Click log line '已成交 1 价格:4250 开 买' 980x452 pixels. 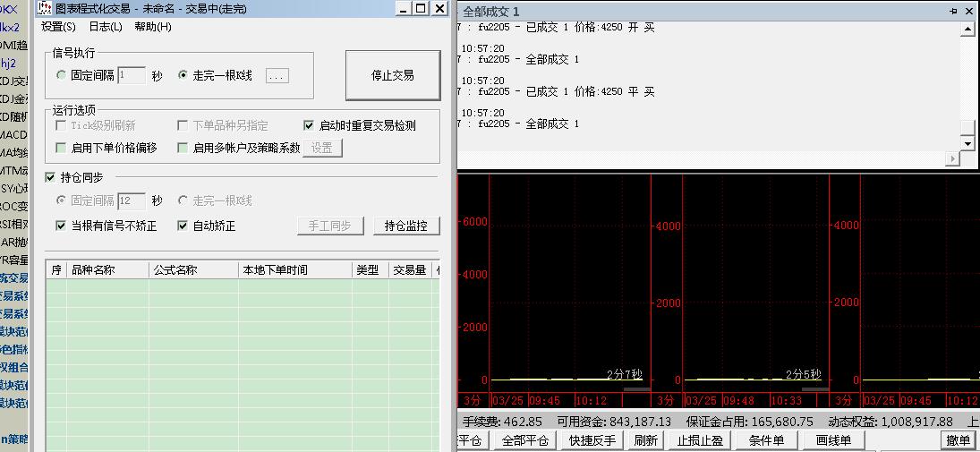click(590, 28)
